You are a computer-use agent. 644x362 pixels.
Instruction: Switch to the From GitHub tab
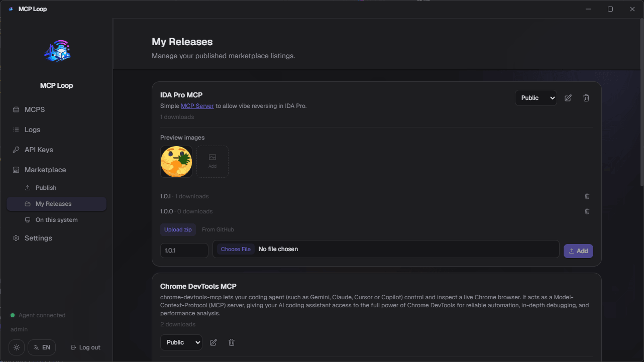pyautogui.click(x=218, y=229)
